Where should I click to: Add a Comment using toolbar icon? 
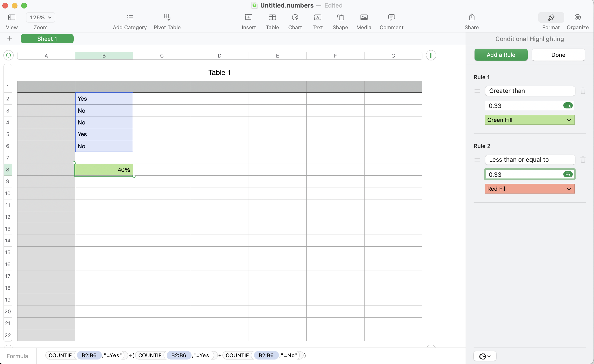pyautogui.click(x=391, y=17)
